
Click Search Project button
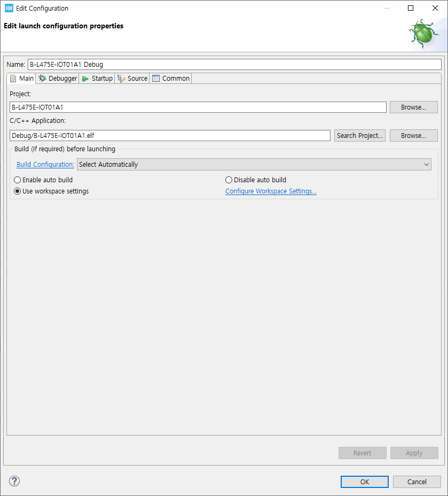(360, 135)
